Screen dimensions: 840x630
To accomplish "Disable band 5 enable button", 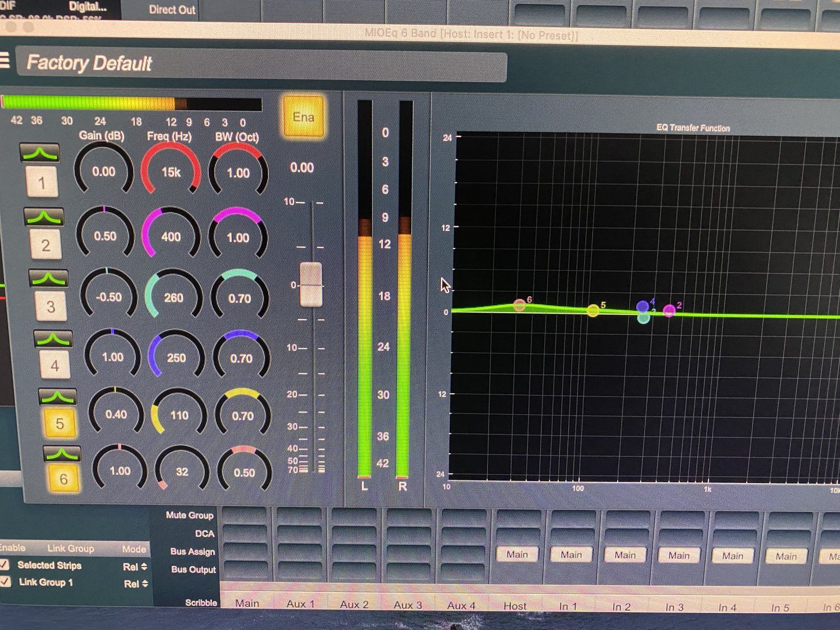I will pos(60,423).
